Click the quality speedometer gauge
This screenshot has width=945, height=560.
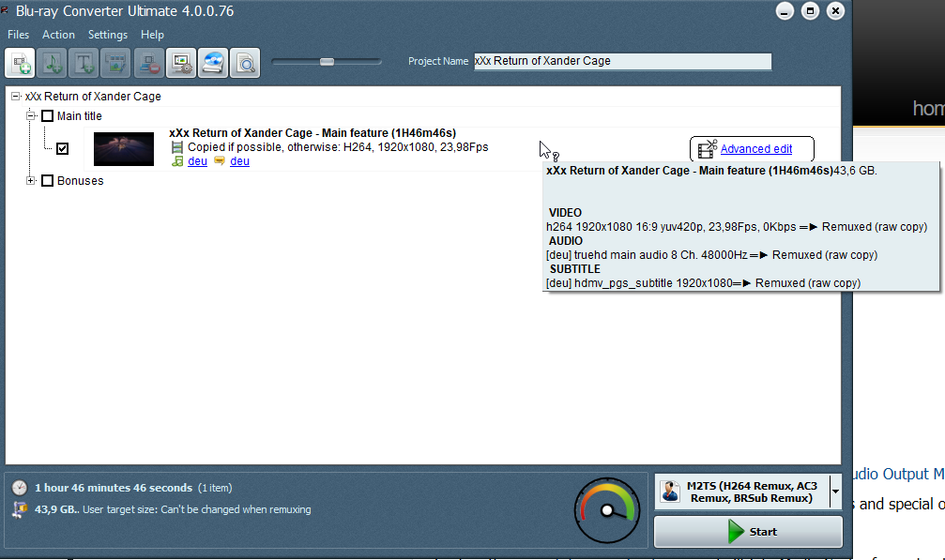click(x=607, y=510)
